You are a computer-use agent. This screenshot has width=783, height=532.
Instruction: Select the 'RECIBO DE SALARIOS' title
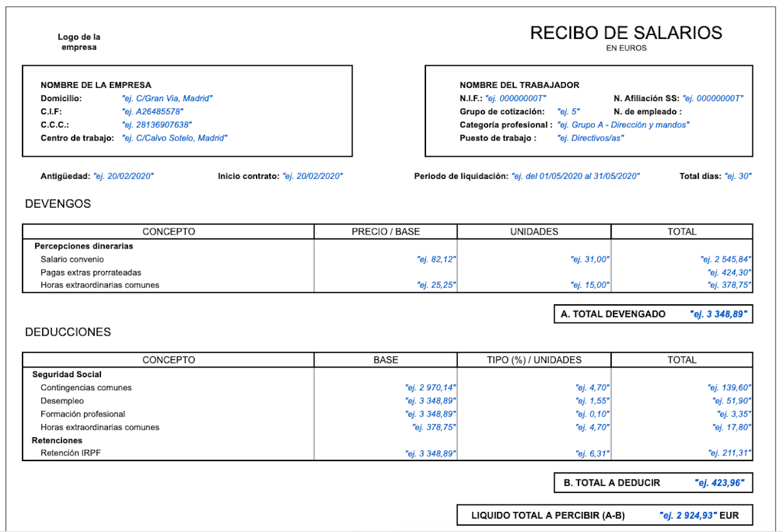(626, 33)
